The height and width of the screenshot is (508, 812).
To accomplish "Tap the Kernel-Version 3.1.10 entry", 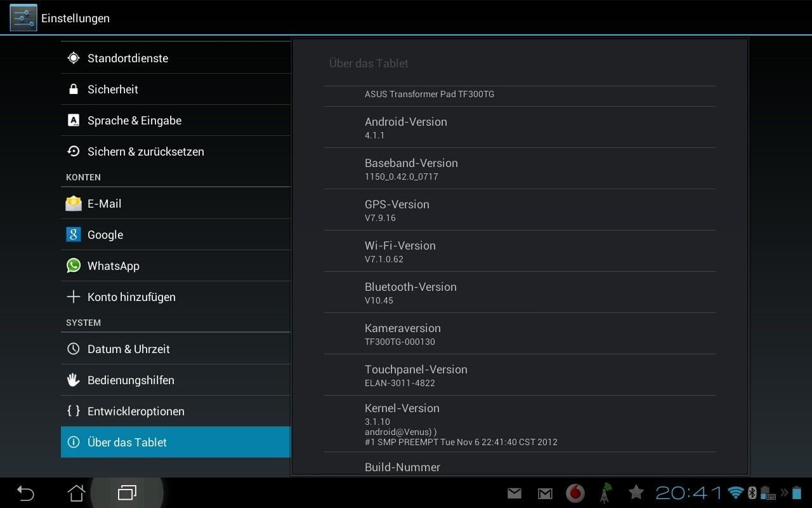I will point(520,424).
